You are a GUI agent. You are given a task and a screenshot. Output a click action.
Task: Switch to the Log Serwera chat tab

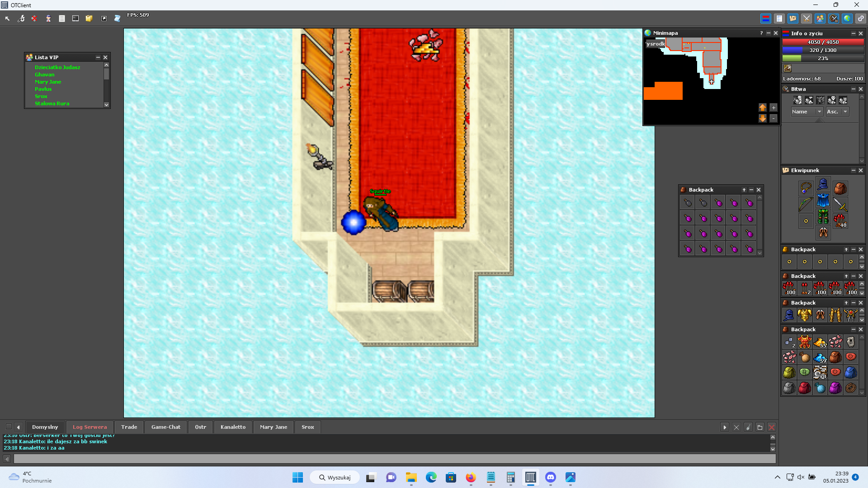click(x=90, y=427)
